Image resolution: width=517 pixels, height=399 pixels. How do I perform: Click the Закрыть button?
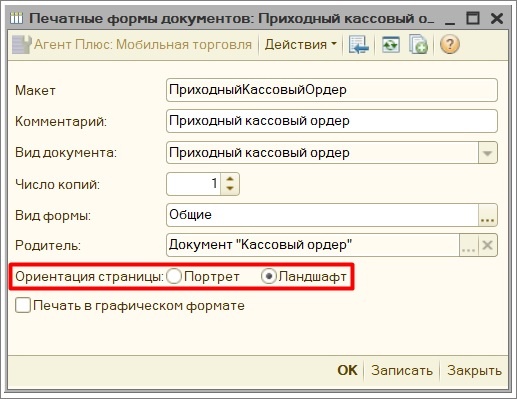coord(474,370)
